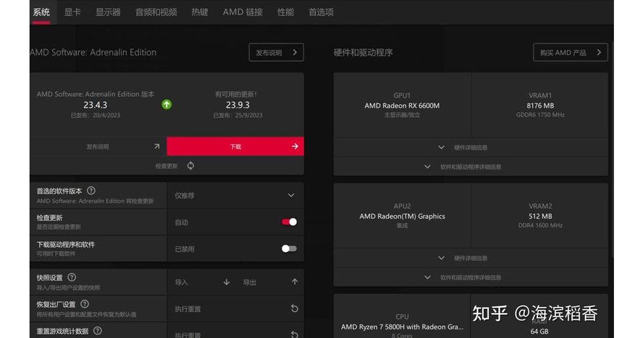644x338 pixels.
Task: Switch to the 性能 tab
Action: [x=286, y=12]
